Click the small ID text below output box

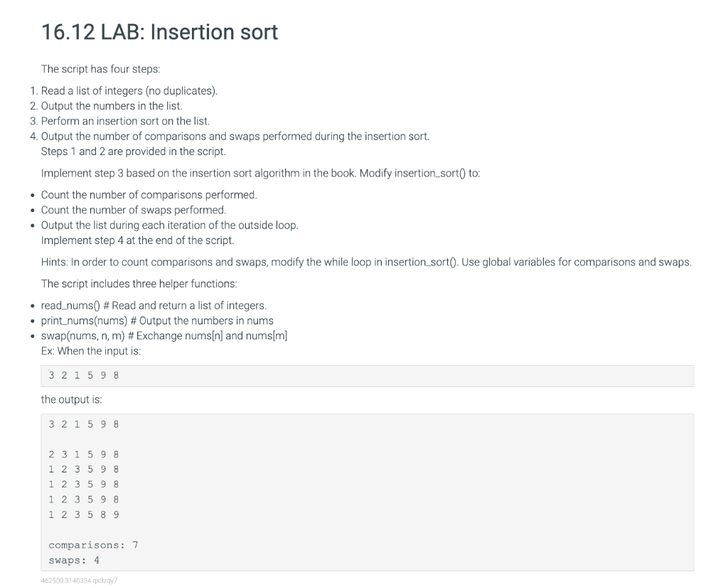point(80,581)
